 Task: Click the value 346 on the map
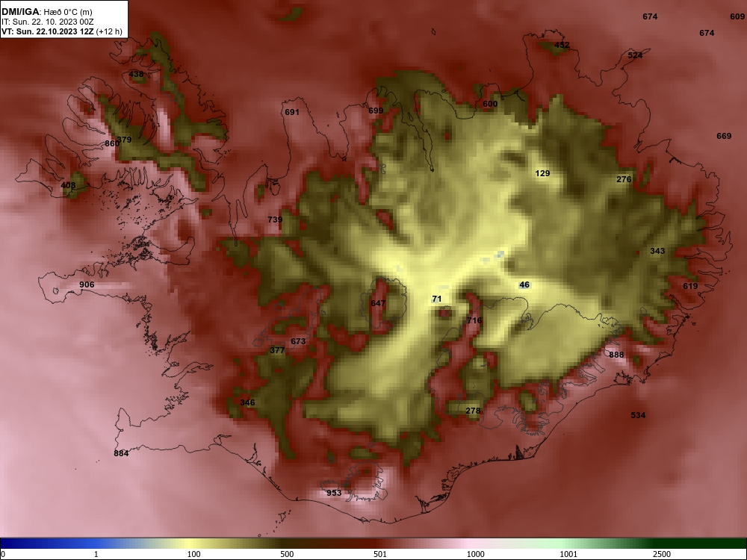click(x=247, y=403)
